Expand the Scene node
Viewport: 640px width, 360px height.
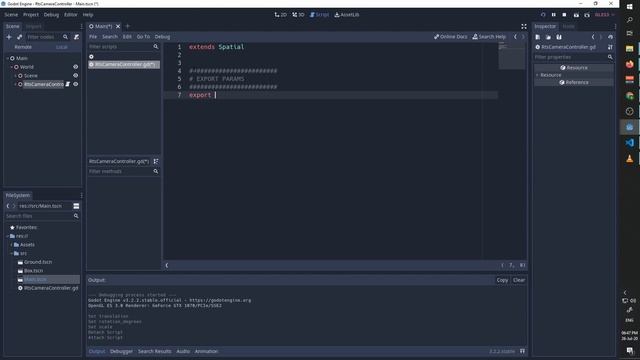pyautogui.click(x=16, y=76)
